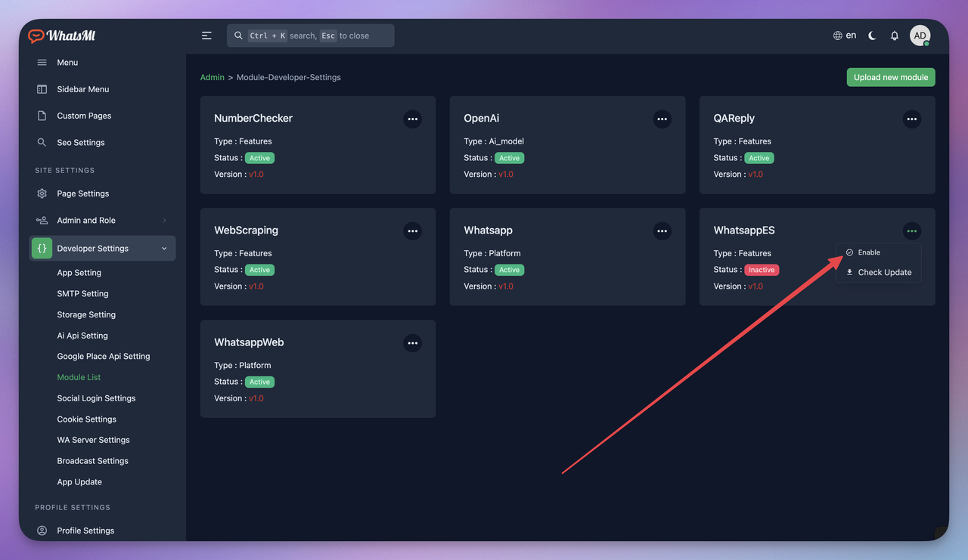Open App Update submenu item
968x560 pixels.
[x=79, y=482]
